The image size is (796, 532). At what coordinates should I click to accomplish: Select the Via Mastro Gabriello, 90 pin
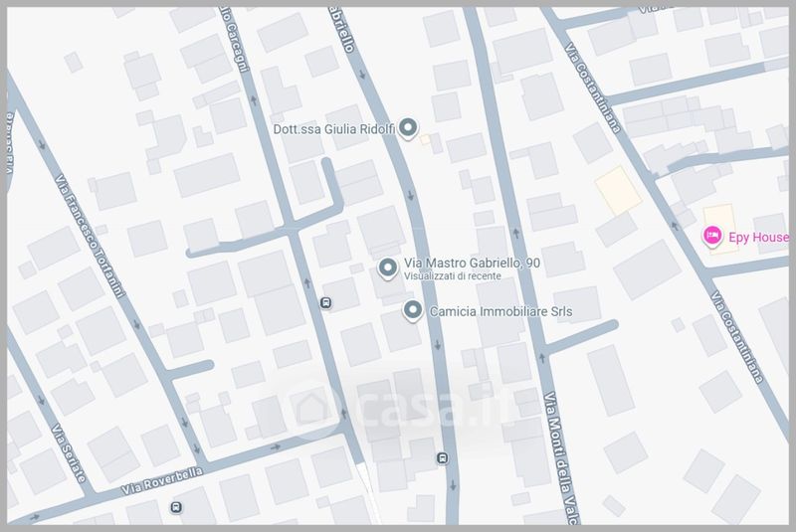click(387, 267)
